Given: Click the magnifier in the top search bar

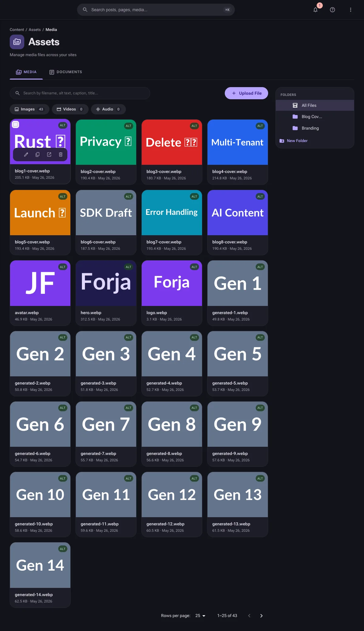Looking at the screenshot, I should [85, 10].
